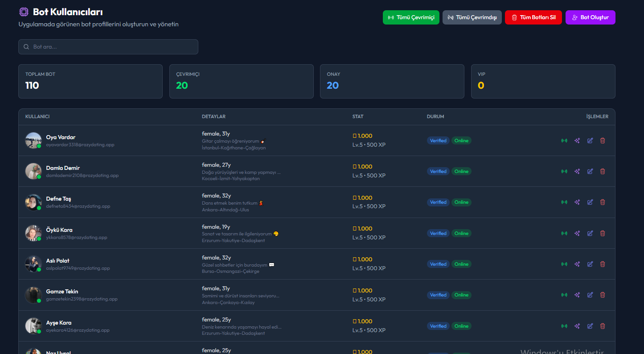Screen dimensions: 644x354
Task: Select the STAT column header
Action: pyautogui.click(x=358, y=117)
